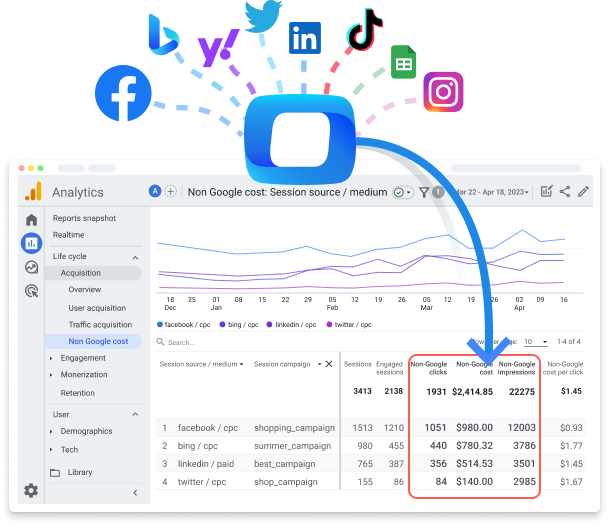609x525 pixels.
Task: Expand the Engagement menu
Action: click(x=51, y=358)
